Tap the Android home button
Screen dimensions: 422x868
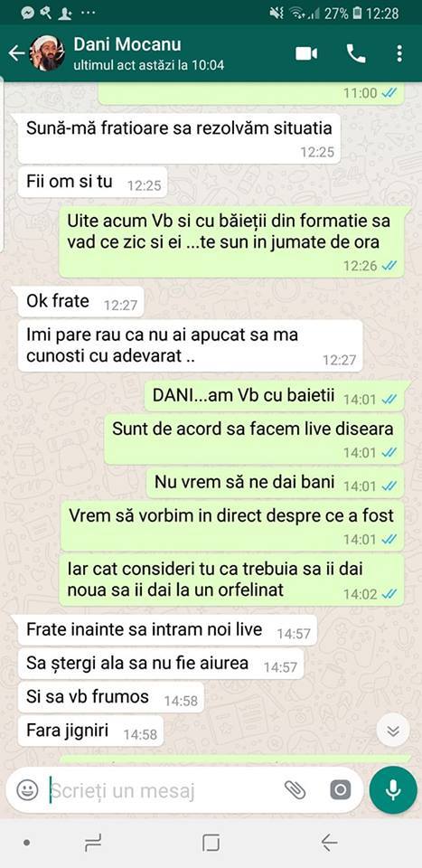[211, 843]
